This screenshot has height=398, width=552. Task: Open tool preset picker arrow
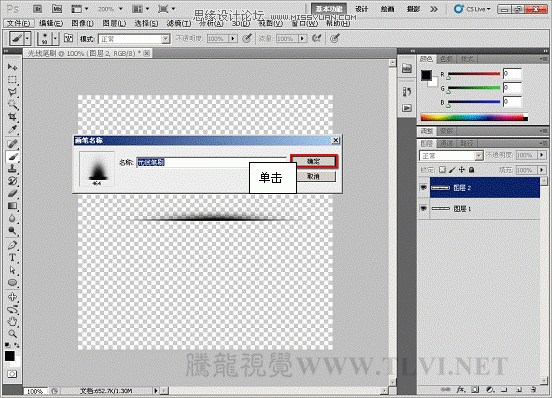tap(27, 38)
